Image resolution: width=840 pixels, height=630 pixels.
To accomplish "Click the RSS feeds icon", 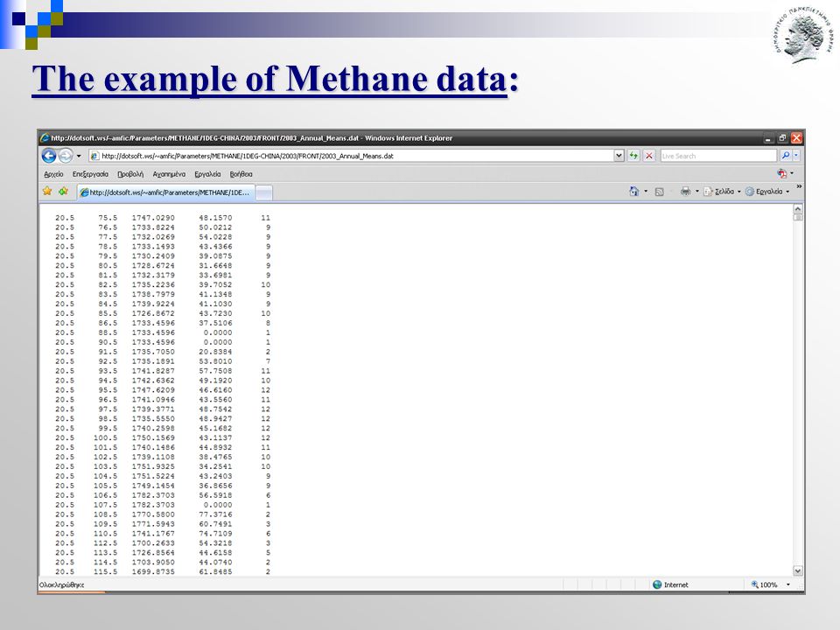I will (x=660, y=192).
